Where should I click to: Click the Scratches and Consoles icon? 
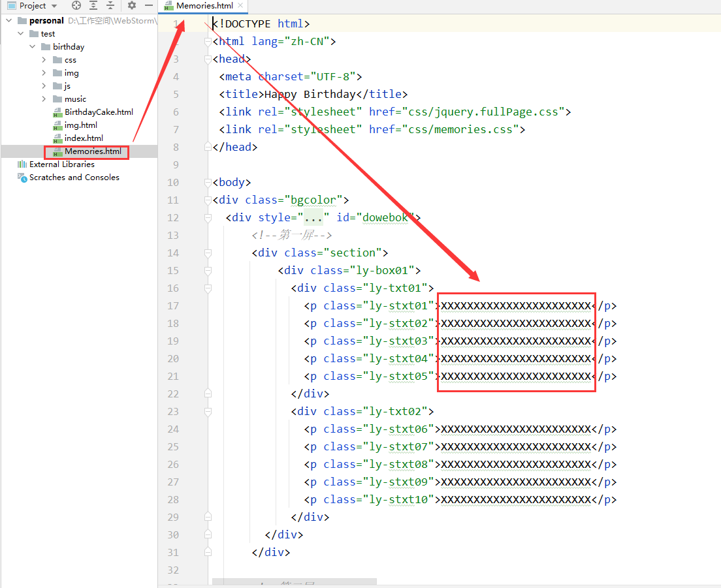coord(22,178)
